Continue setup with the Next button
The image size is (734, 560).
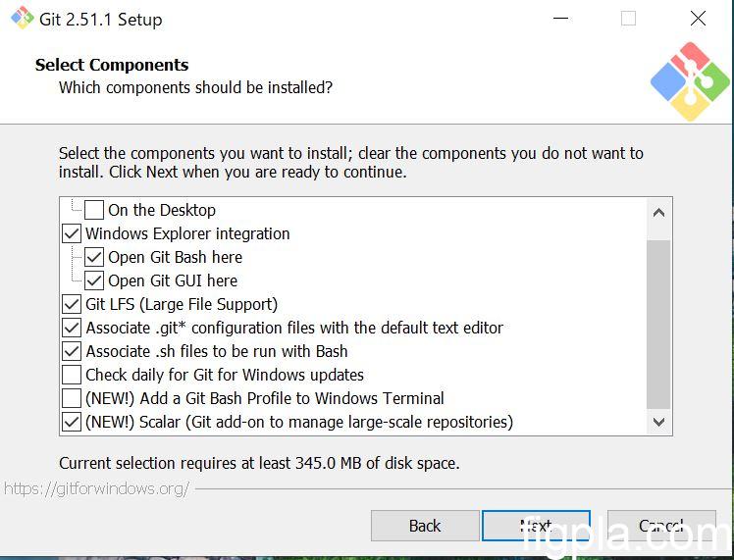click(536, 526)
